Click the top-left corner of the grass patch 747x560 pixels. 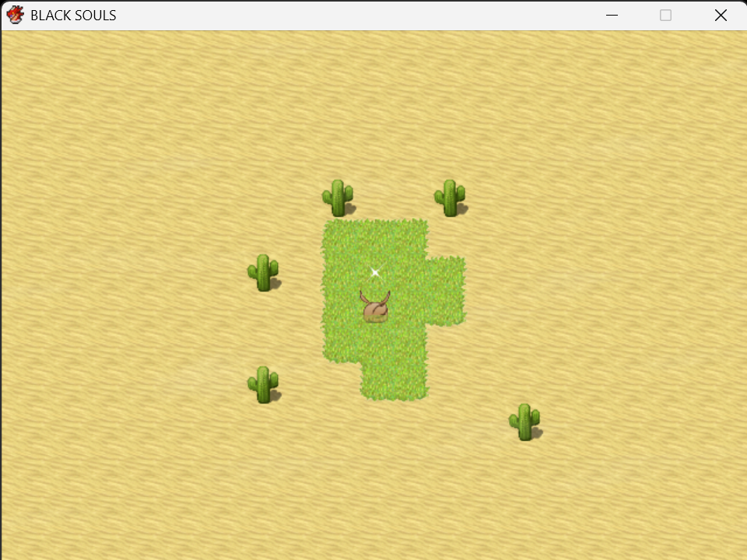(340, 237)
